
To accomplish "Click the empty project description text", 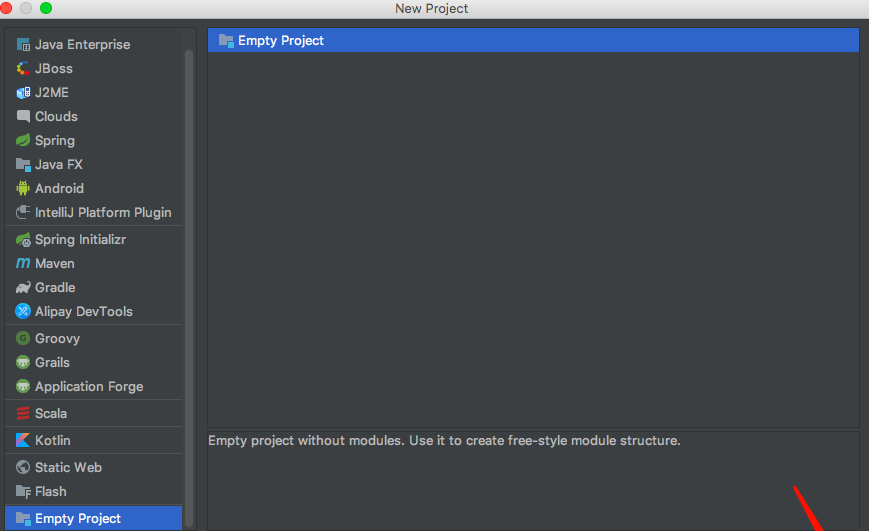I will (444, 441).
